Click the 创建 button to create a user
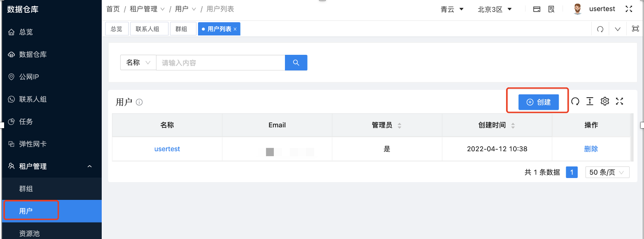The image size is (644, 239). tap(538, 102)
